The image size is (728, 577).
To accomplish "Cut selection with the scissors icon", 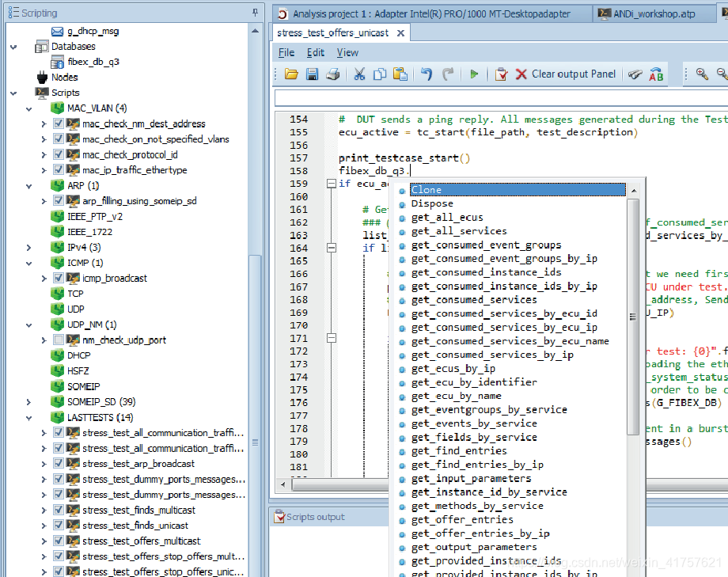I will 359,74.
